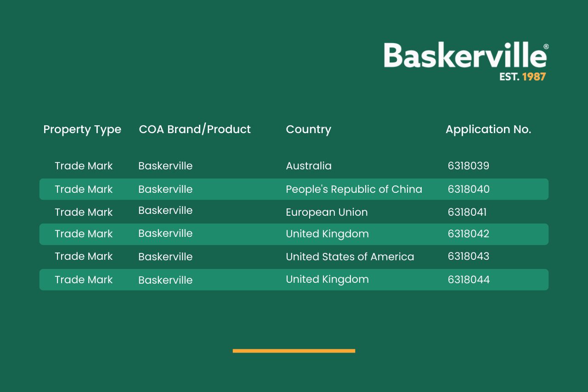Click the Country column header
This screenshot has width=588, height=392.
tap(308, 129)
